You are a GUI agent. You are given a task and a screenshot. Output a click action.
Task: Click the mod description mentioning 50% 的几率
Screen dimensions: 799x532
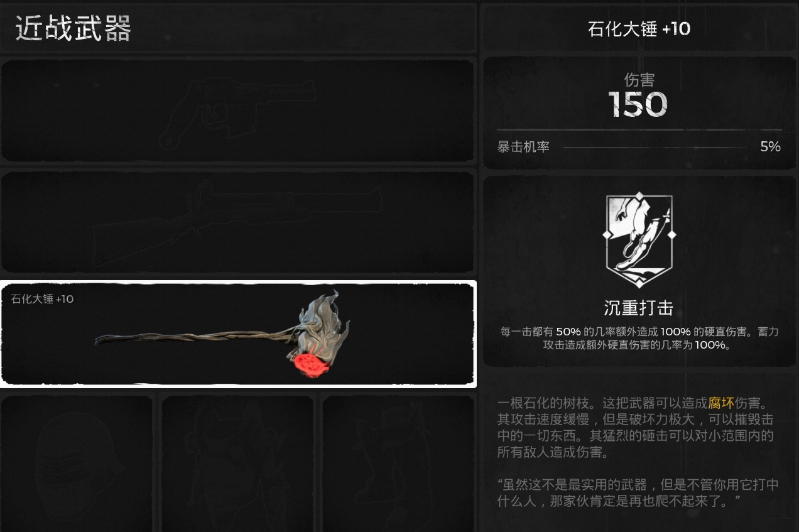639,338
